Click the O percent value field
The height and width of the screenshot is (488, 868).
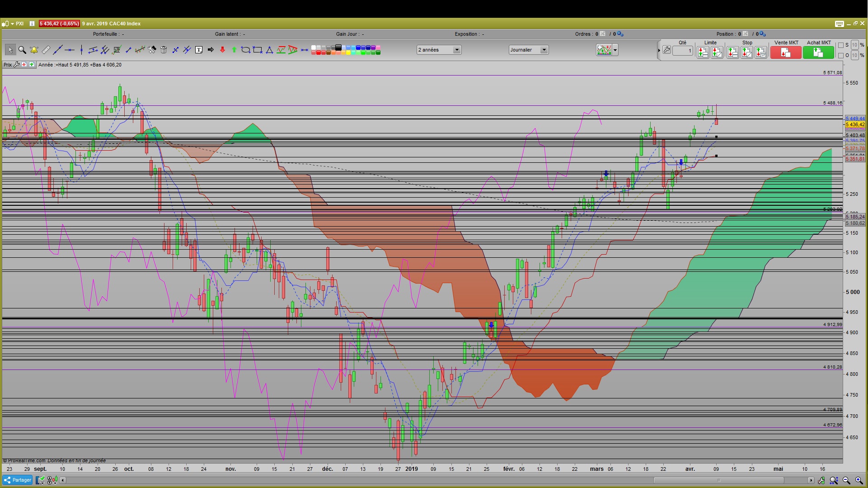854,55
